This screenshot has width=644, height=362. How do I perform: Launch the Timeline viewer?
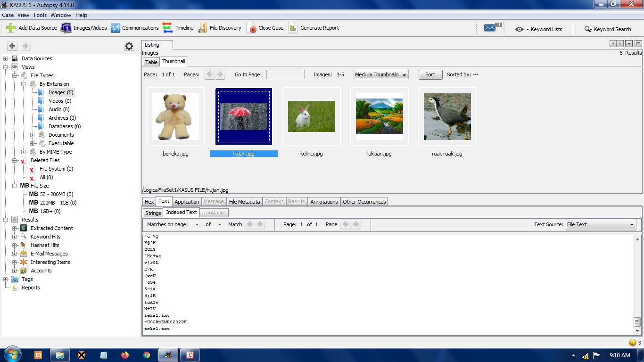coord(168,28)
